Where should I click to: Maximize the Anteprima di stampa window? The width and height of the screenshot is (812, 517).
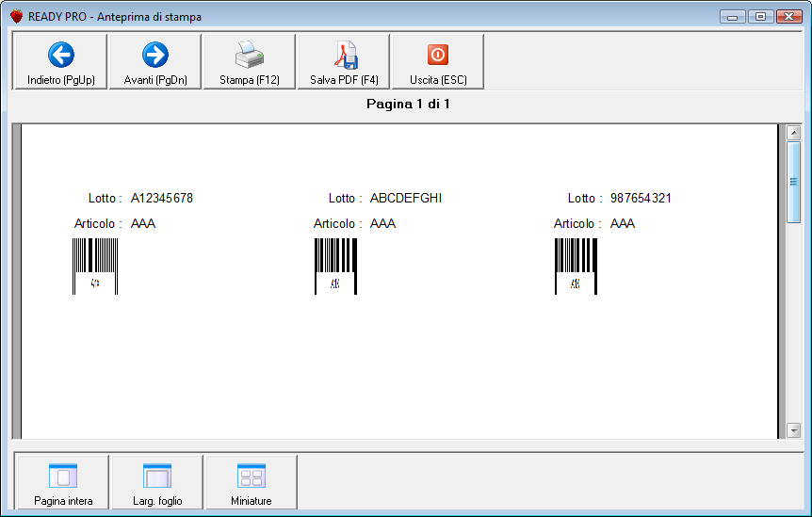click(x=760, y=17)
